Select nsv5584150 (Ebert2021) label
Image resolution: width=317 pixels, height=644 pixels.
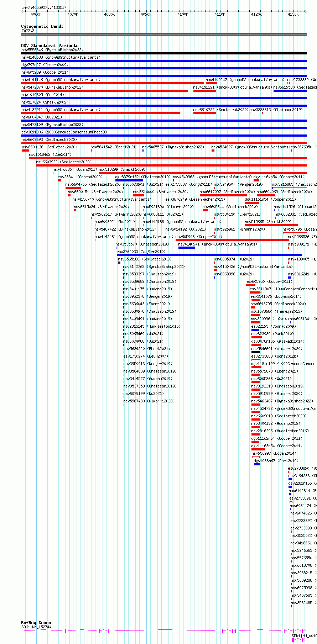coord(237,214)
